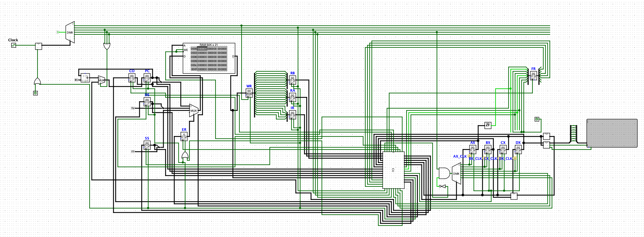Click the SS register

(147, 145)
